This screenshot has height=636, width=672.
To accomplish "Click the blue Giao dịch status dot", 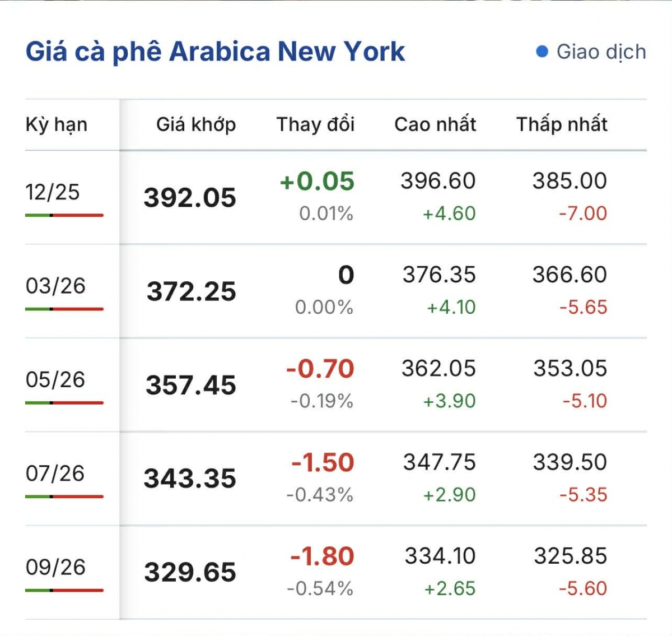I will [x=542, y=52].
